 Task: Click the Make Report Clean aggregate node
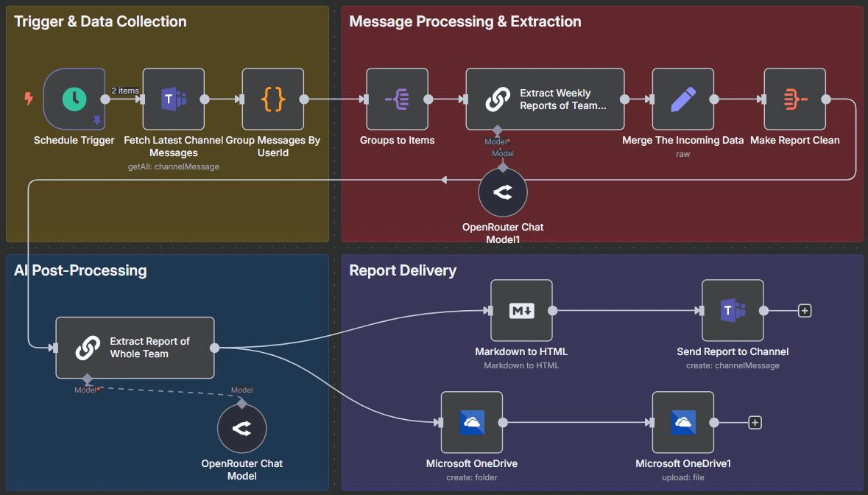coord(794,99)
